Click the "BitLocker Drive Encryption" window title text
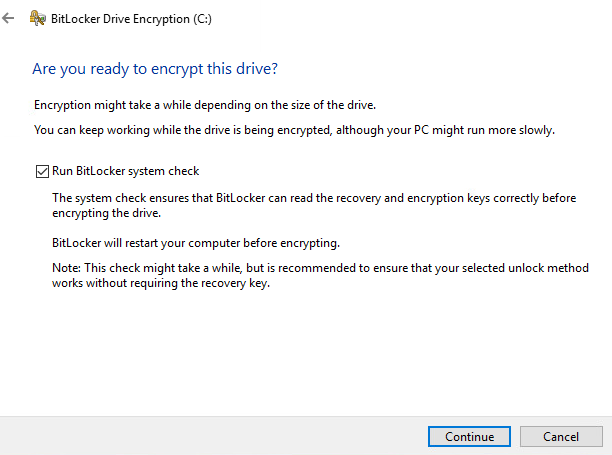 pyautogui.click(x=120, y=19)
